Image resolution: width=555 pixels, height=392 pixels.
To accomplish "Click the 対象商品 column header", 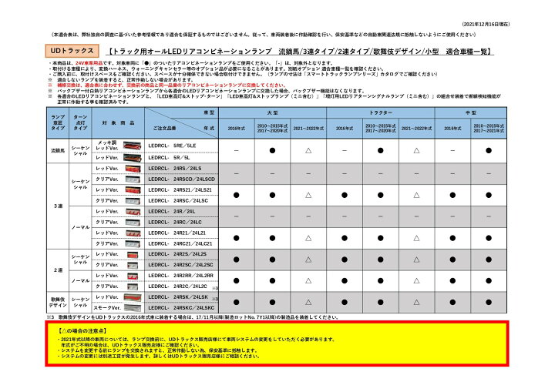I will [x=118, y=122].
